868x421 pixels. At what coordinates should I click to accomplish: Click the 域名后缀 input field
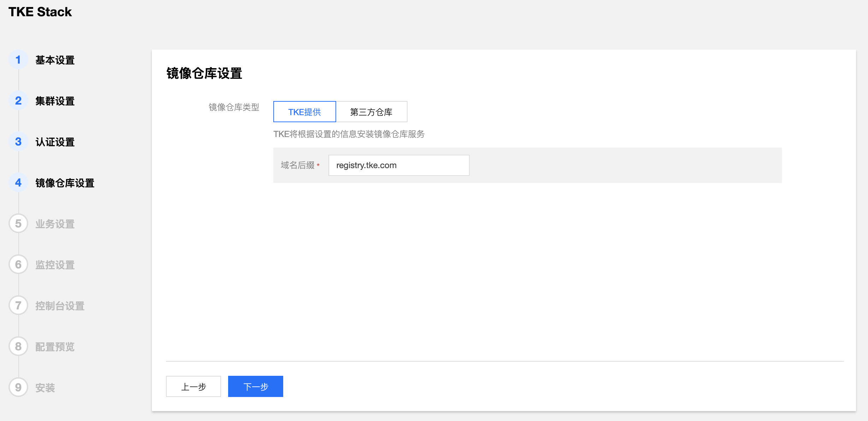398,165
